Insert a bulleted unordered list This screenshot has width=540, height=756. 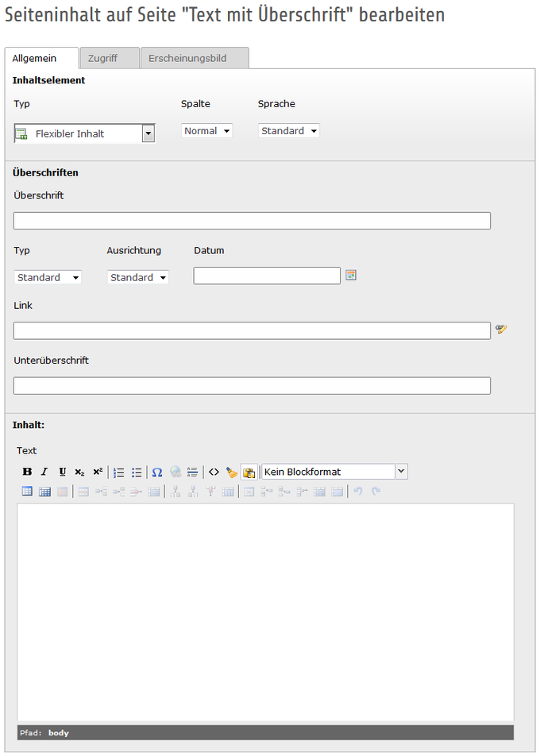(137, 472)
